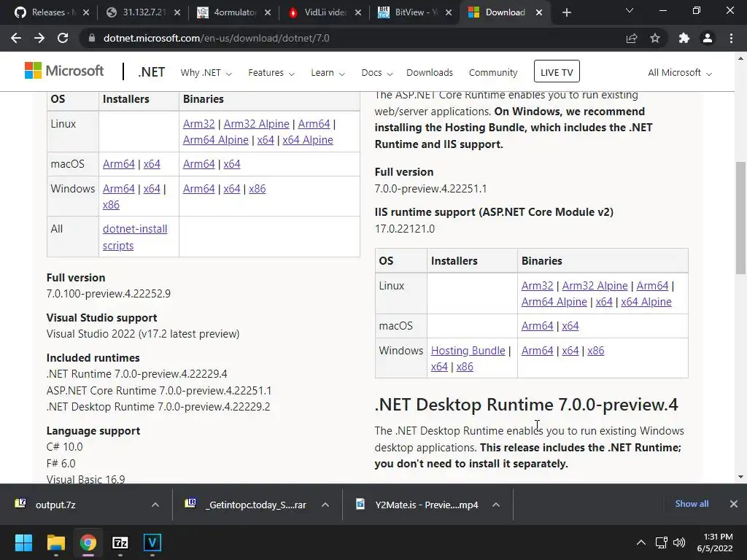Go forward in browser history
Image resolution: width=747 pixels, height=560 pixels.
[x=39, y=38]
